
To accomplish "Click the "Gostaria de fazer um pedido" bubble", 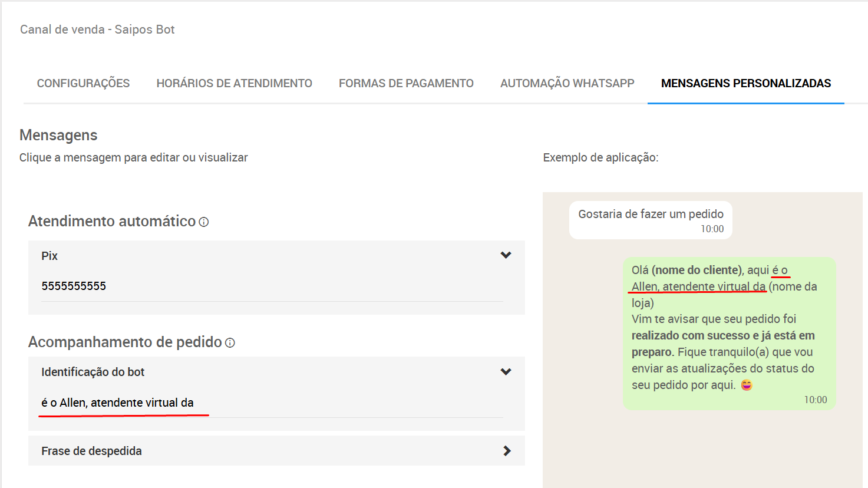I will [651, 220].
